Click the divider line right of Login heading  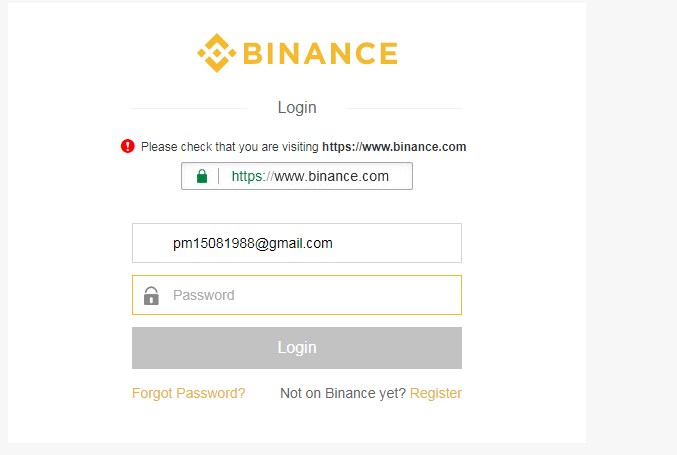[404, 108]
